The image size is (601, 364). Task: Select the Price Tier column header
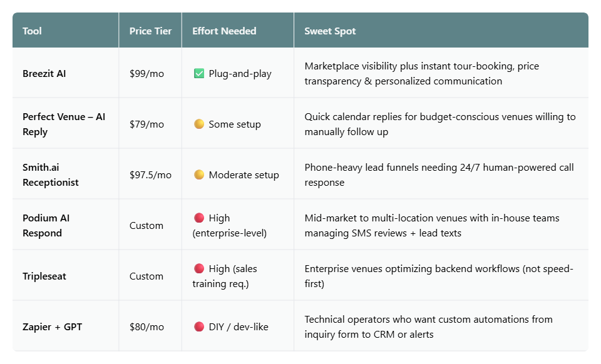pyautogui.click(x=150, y=31)
